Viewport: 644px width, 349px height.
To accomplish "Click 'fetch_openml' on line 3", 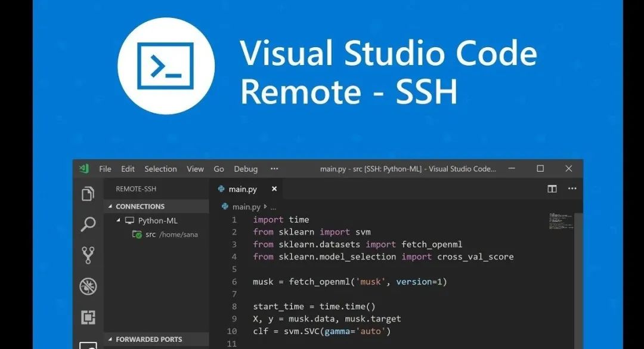I will pyautogui.click(x=432, y=244).
